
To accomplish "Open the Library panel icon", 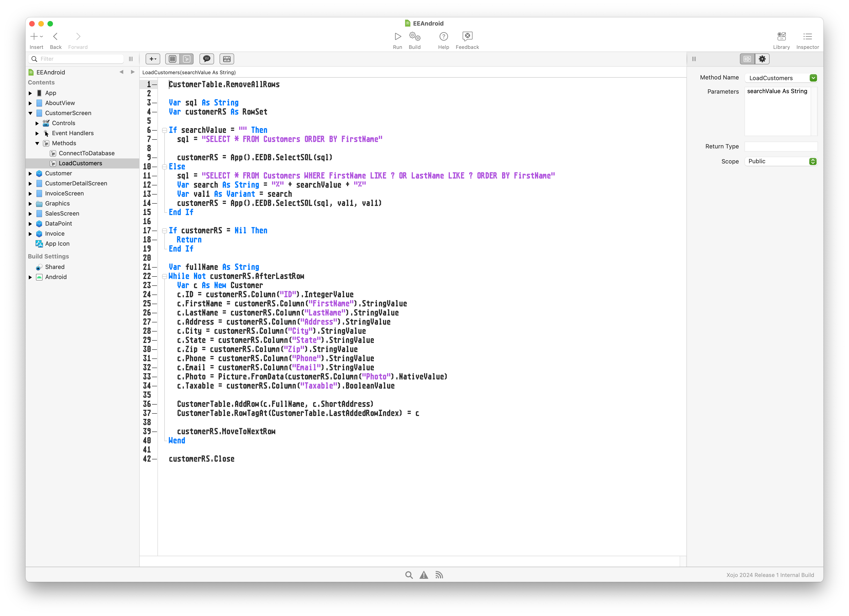I will (781, 37).
